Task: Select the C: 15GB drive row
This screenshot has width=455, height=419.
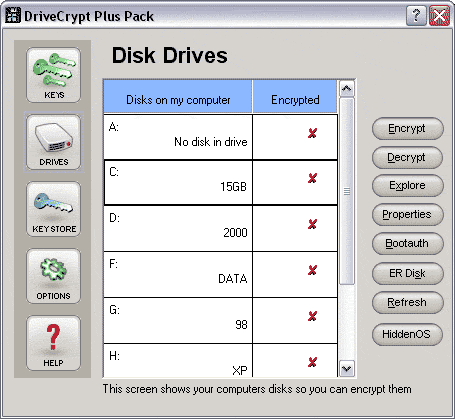Action: [221, 182]
